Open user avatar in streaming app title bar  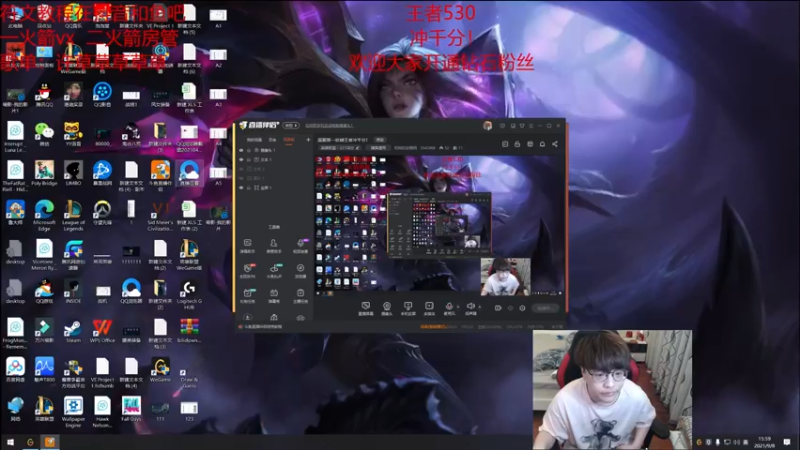pyautogui.click(x=488, y=126)
